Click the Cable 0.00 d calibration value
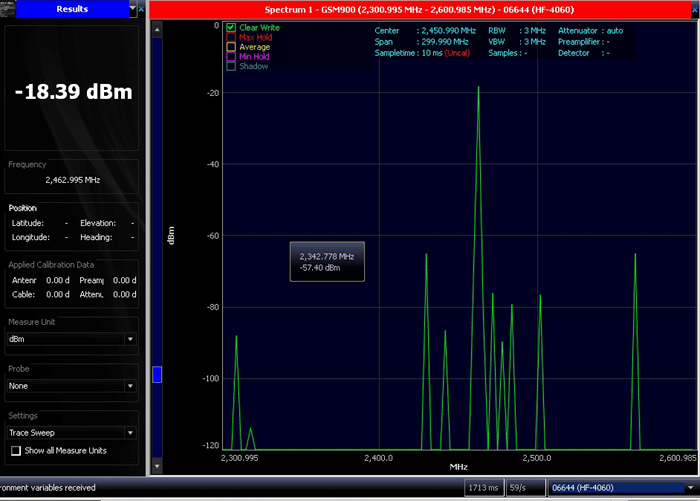This screenshot has width=700, height=501. tap(58, 295)
